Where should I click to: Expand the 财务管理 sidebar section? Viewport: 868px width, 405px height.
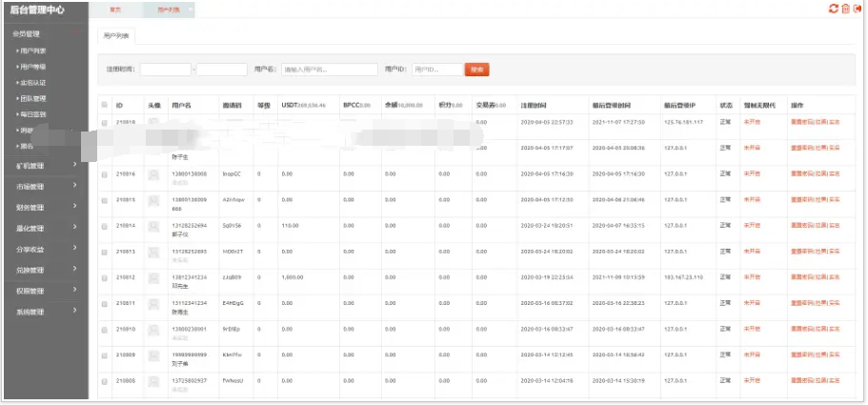tap(45, 207)
